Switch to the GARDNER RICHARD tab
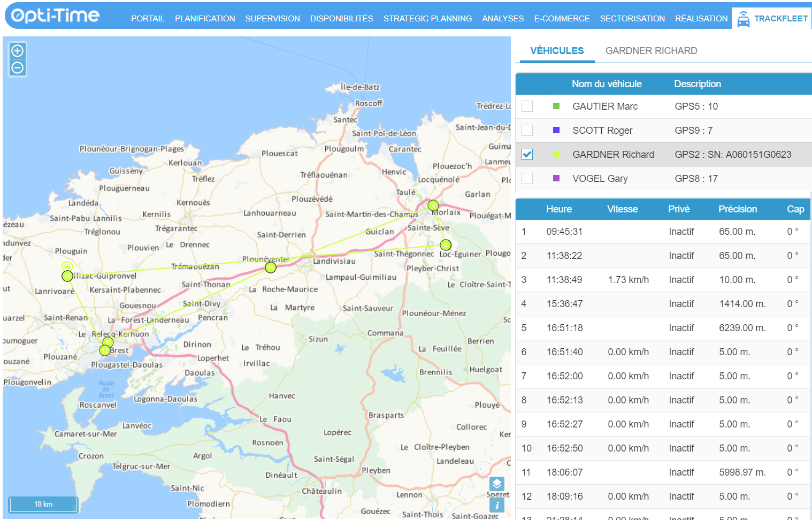 coord(652,50)
